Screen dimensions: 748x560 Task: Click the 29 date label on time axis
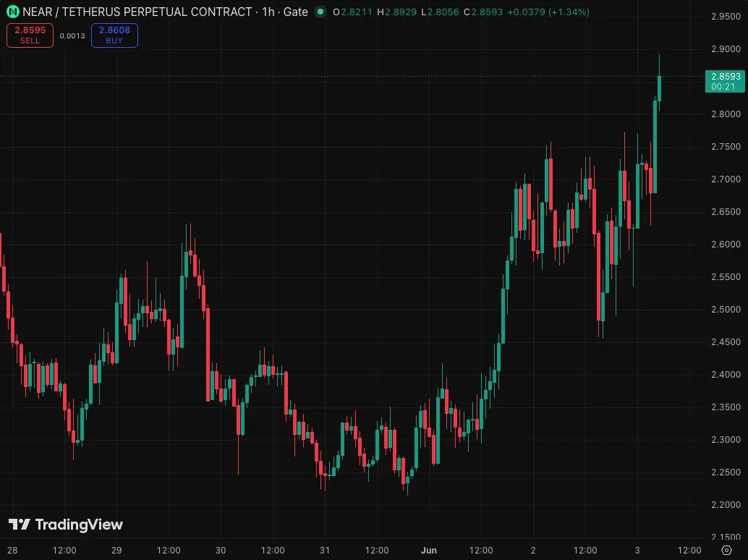click(116, 551)
